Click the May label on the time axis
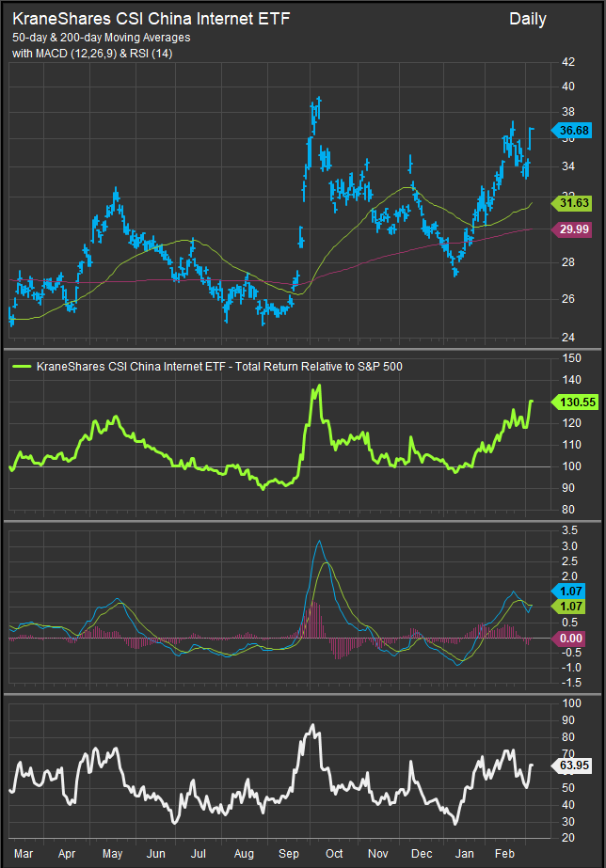The width and height of the screenshot is (606, 868). 112,854
